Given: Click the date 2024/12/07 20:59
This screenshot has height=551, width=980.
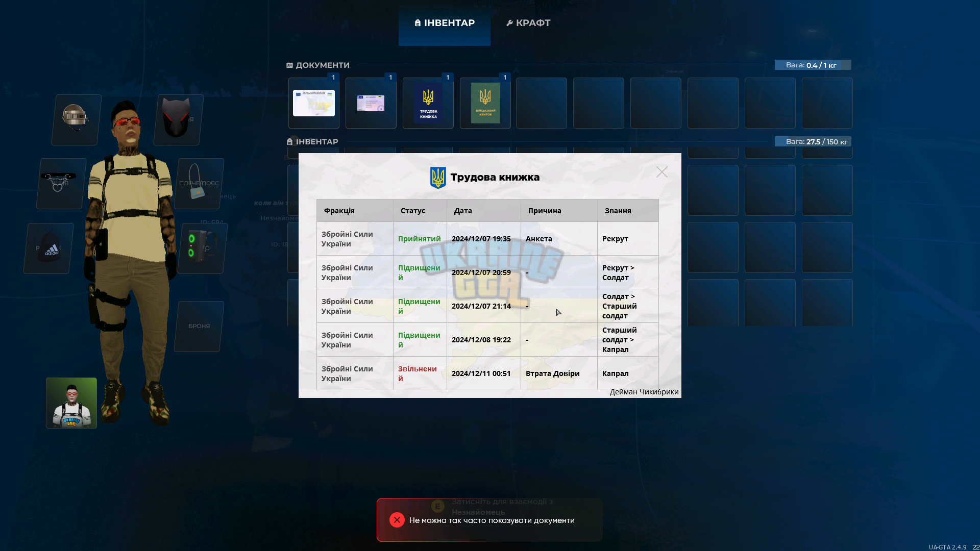Looking at the screenshot, I should [481, 272].
